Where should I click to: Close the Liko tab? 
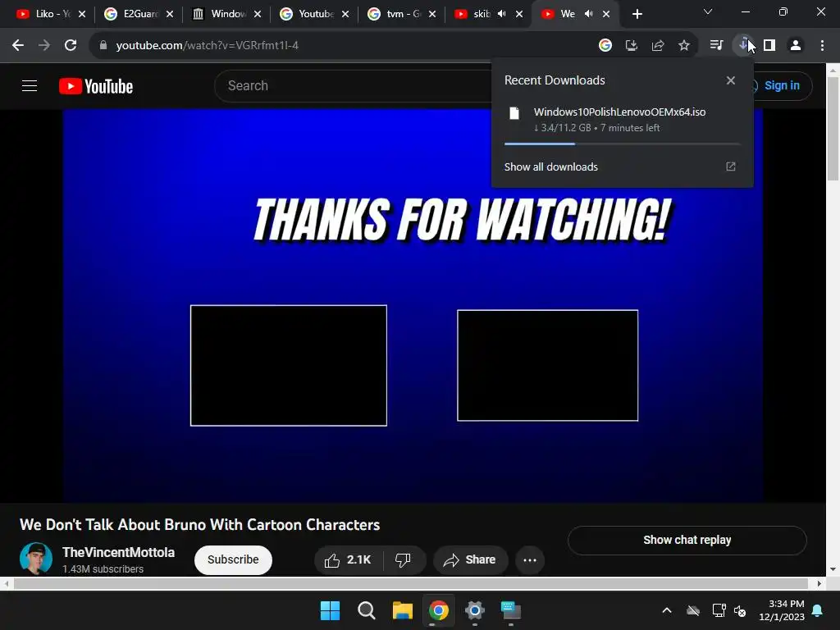click(82, 15)
